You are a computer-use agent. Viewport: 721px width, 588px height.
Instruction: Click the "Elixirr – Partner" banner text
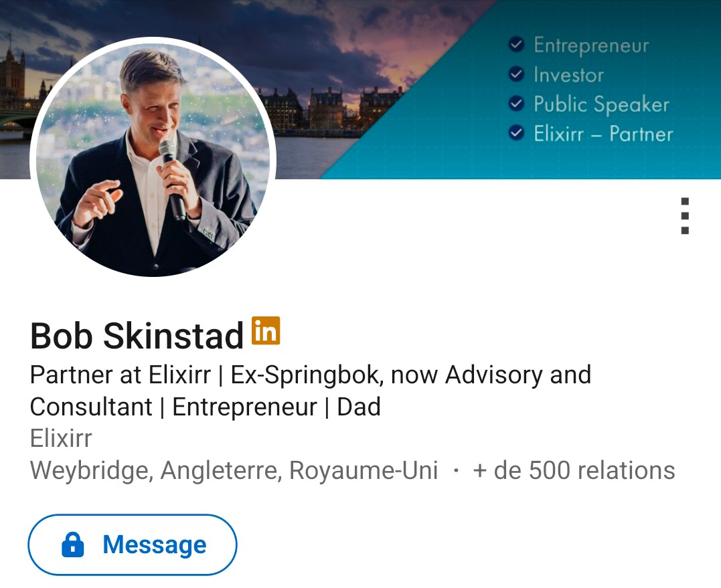(x=603, y=134)
